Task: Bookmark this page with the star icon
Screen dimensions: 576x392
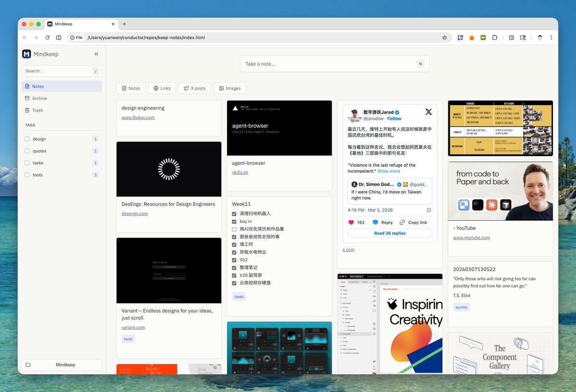Action: [x=444, y=37]
